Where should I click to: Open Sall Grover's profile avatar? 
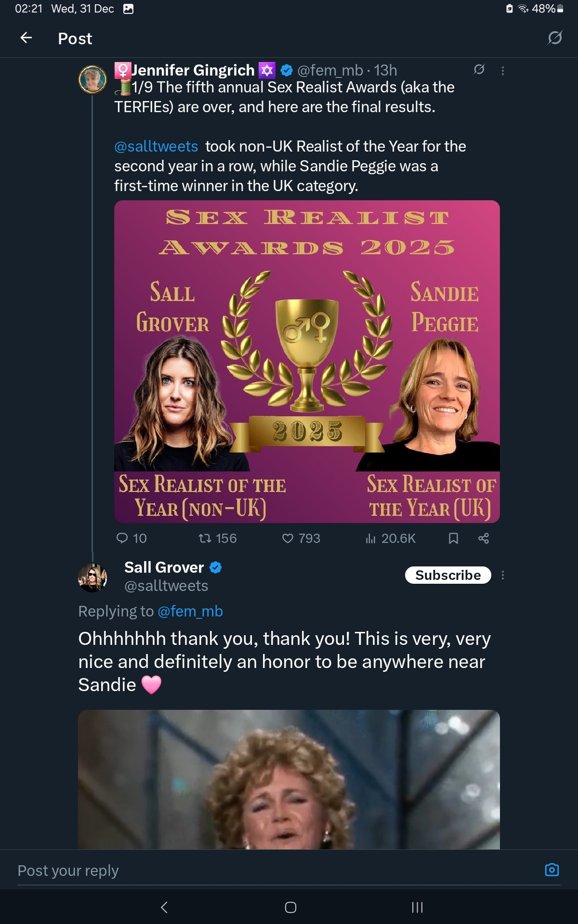92,577
